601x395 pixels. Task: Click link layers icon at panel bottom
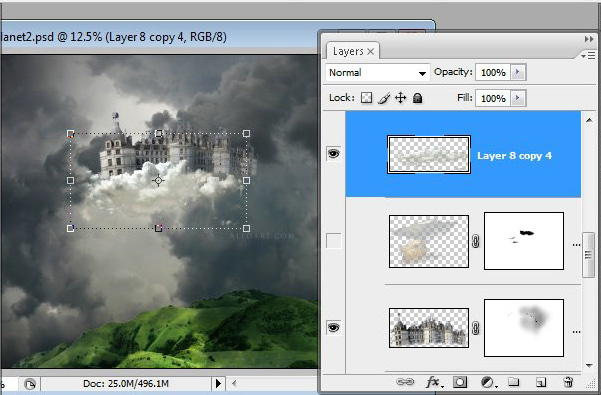click(x=405, y=382)
